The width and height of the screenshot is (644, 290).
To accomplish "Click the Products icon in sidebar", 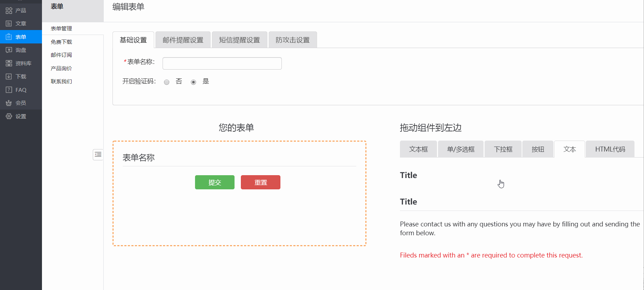I will (x=9, y=11).
